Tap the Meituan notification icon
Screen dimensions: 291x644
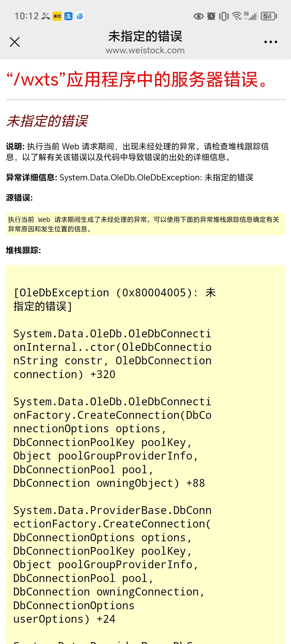tap(57, 16)
